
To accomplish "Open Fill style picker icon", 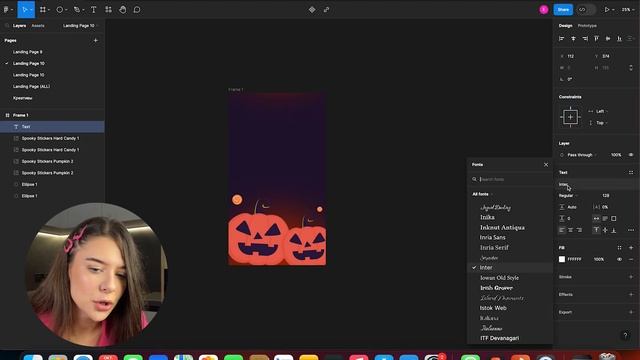I will (619, 248).
